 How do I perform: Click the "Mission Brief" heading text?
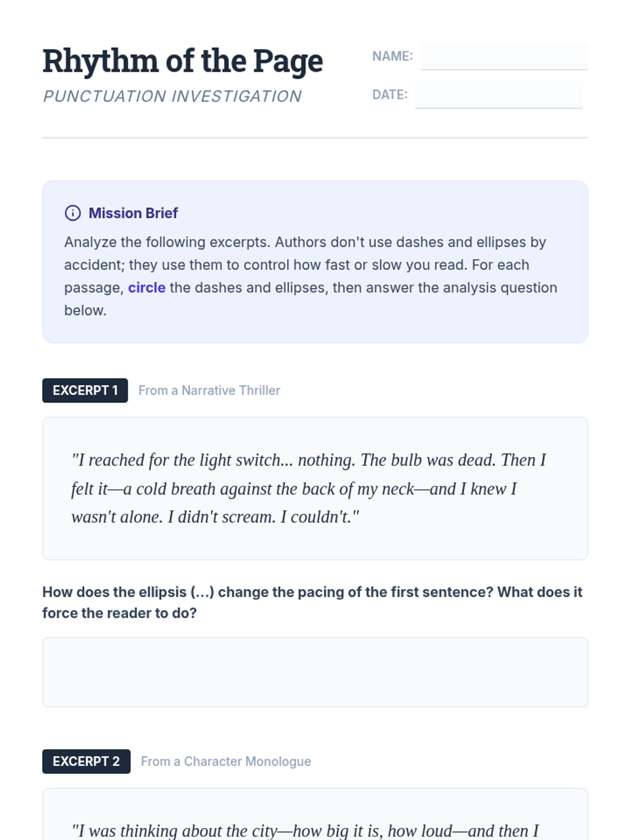pos(133,213)
